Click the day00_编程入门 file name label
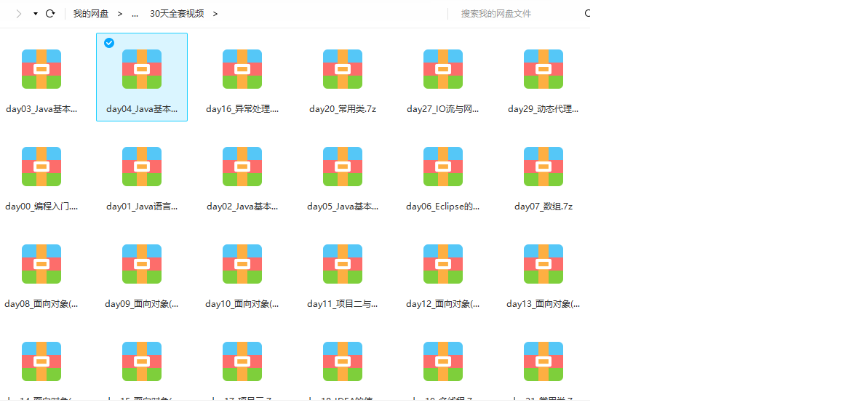This screenshot has width=868, height=416. tap(41, 207)
